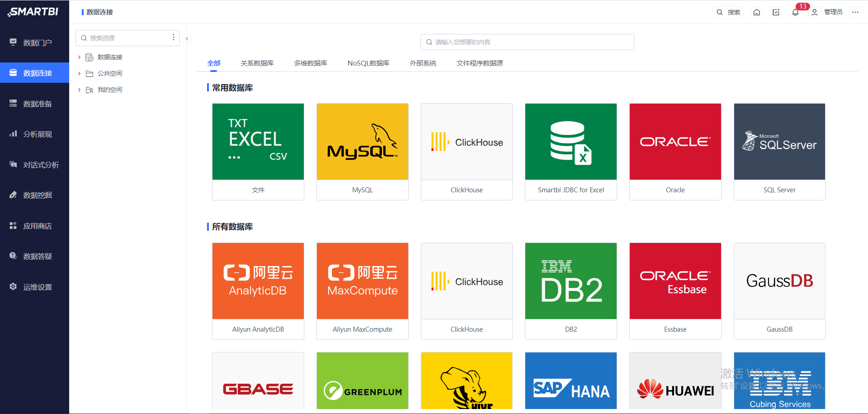The image size is (868, 414).
Task: Switch to the NoSQL数据库 tab
Action: 368,63
